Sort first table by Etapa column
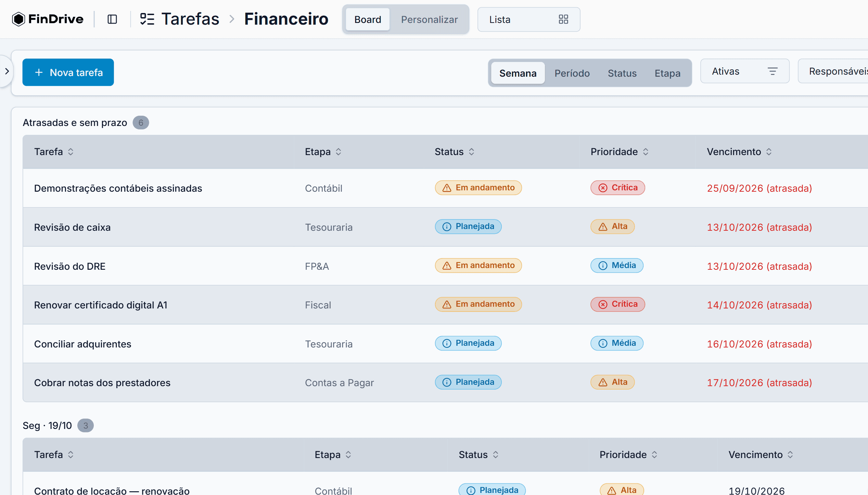The width and height of the screenshot is (868, 495). point(323,152)
